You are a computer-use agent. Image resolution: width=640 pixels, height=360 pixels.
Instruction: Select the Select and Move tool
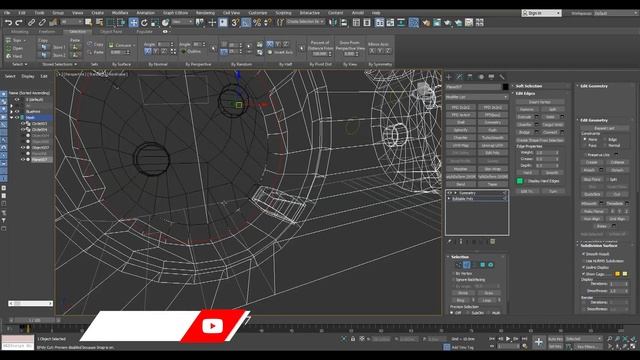pos(133,22)
